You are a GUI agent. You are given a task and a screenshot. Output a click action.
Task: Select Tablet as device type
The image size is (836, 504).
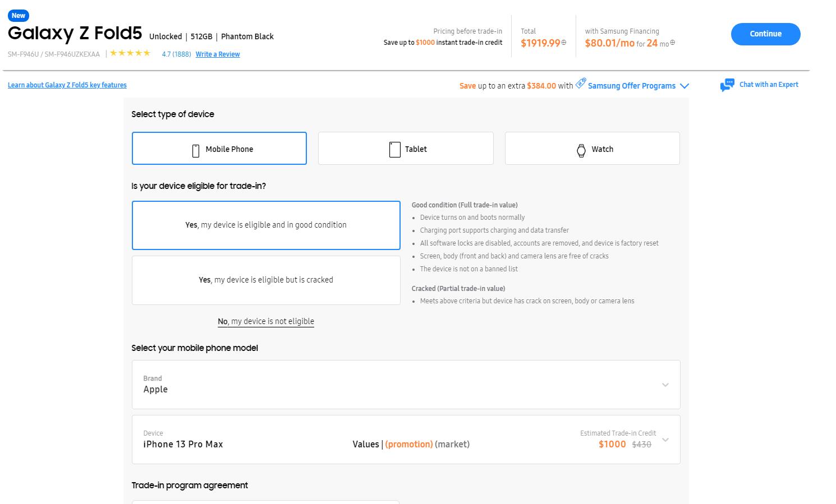406,149
